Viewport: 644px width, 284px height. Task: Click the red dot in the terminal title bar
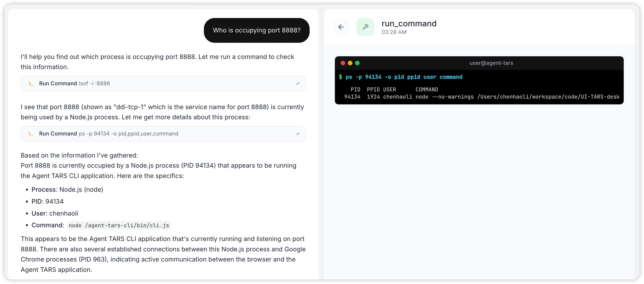pos(343,63)
